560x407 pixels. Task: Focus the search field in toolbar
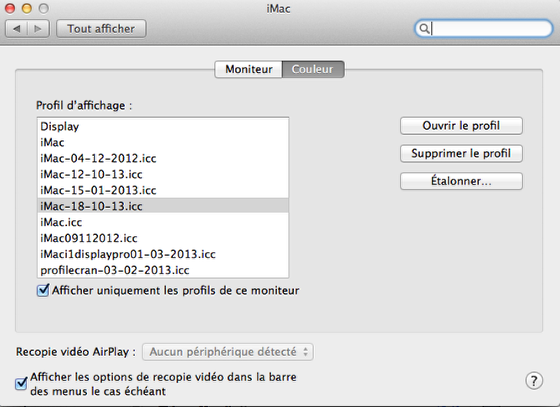[x=484, y=29]
